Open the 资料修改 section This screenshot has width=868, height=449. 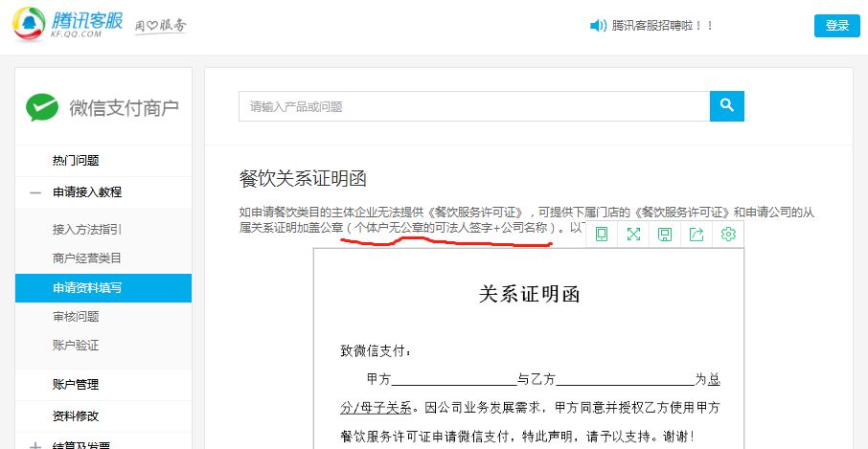tap(76, 415)
